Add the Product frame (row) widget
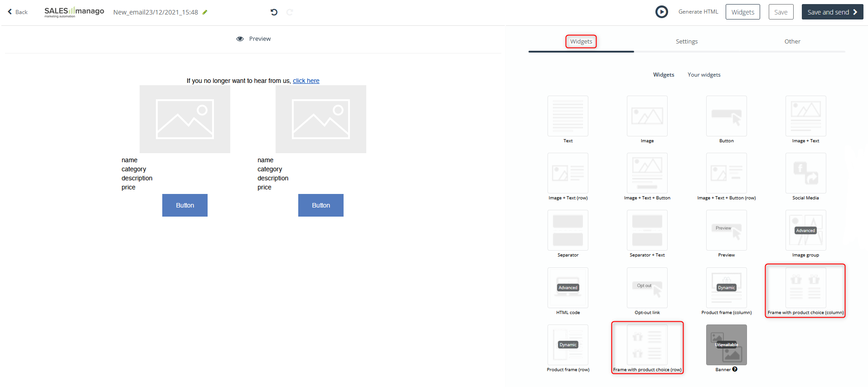868x387 pixels. (568, 345)
